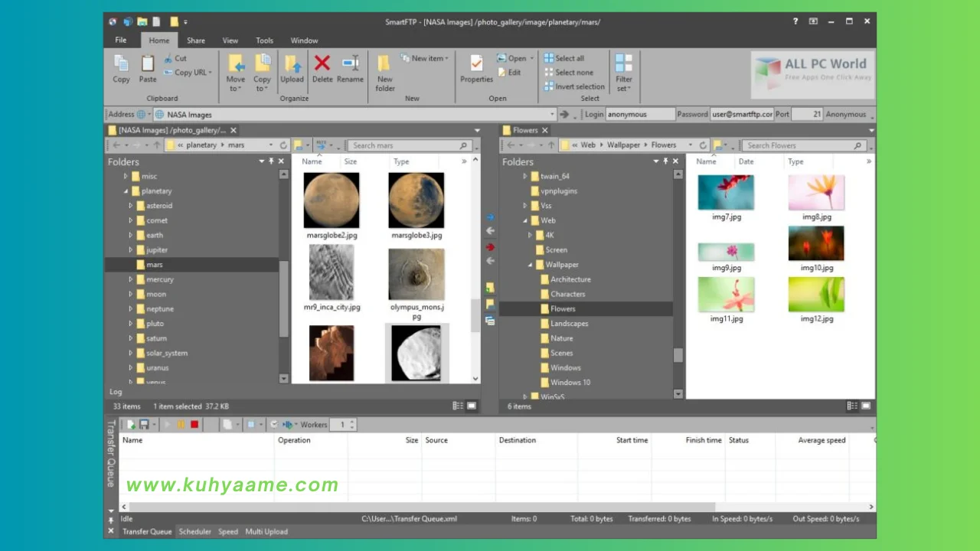Viewport: 980px width, 551px height.
Task: Click the Cut scissors icon
Action: click(x=168, y=58)
